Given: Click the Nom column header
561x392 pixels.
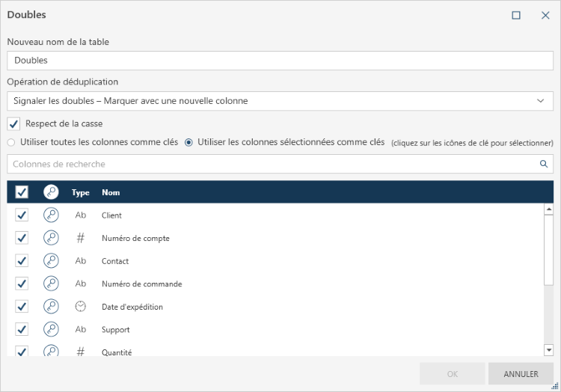Looking at the screenshot, I should point(111,192).
